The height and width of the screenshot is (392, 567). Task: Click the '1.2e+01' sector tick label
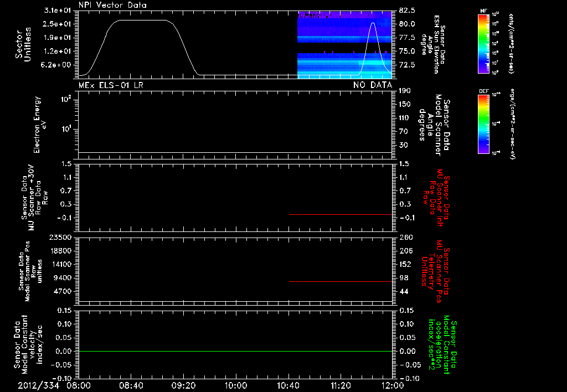[57, 51]
